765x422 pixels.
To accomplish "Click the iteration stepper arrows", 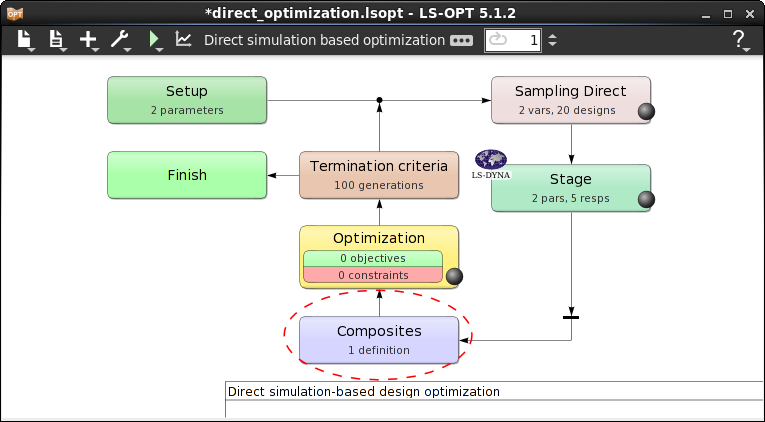I will click(x=552, y=40).
